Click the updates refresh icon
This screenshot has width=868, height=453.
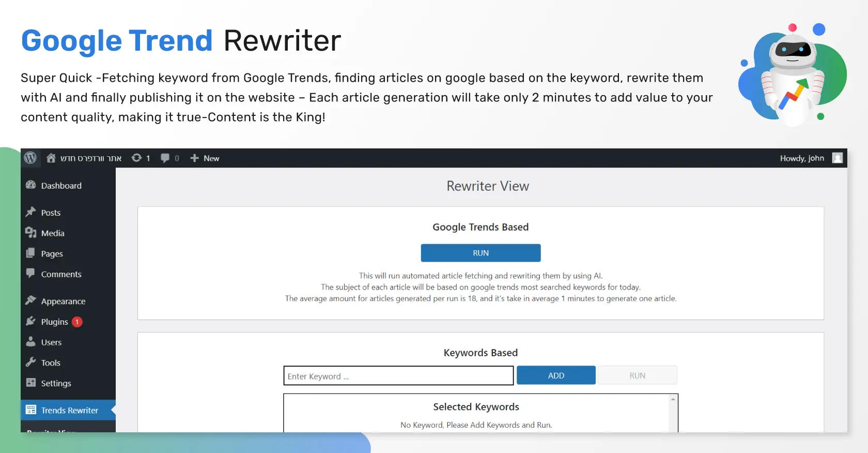point(136,158)
